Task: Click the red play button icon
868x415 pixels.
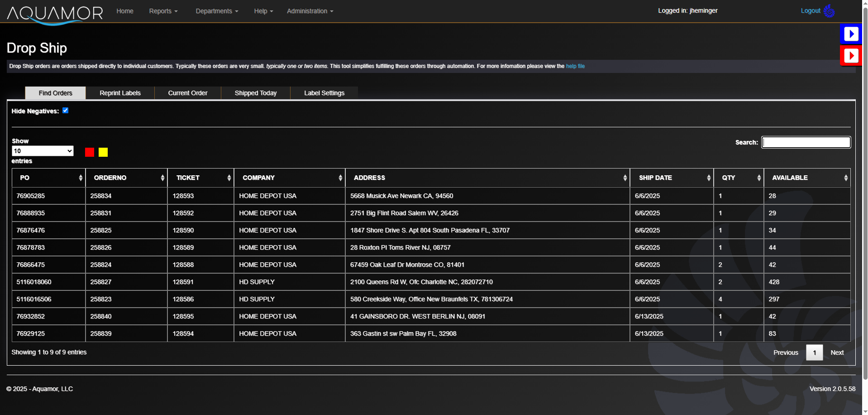Action: coord(851,56)
